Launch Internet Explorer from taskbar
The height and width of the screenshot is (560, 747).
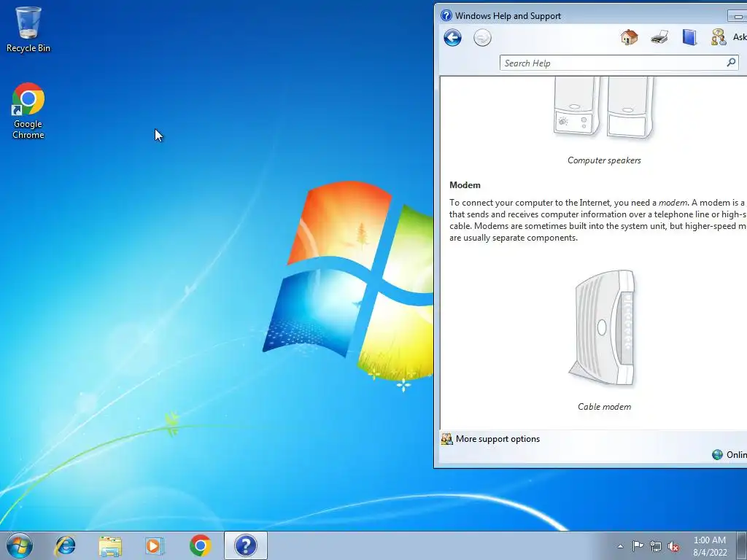[x=65, y=545]
